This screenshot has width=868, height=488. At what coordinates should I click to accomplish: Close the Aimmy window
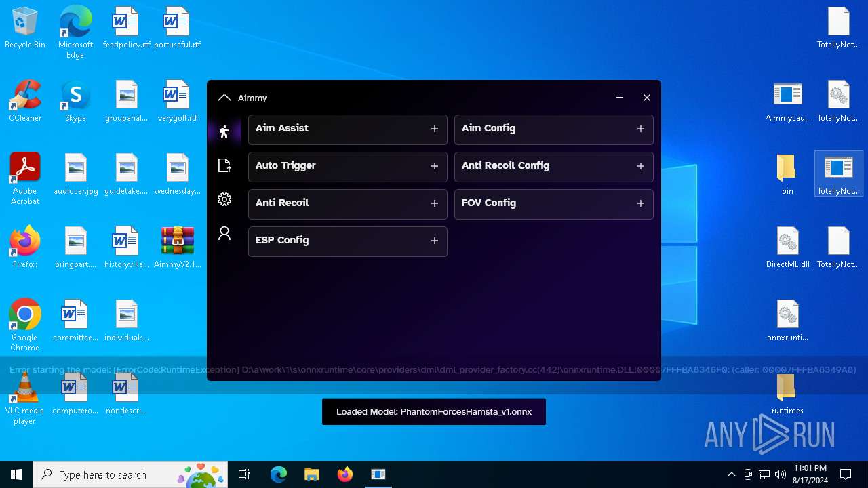(x=647, y=98)
